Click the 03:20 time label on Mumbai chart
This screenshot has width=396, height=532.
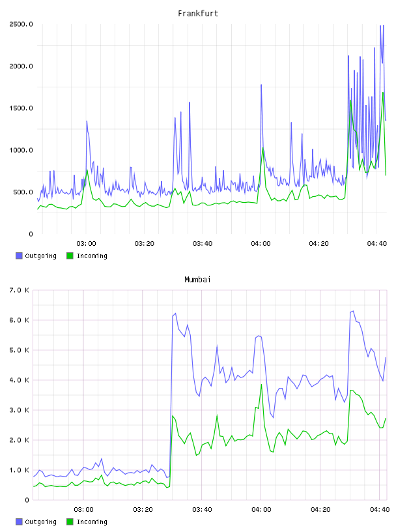(143, 510)
